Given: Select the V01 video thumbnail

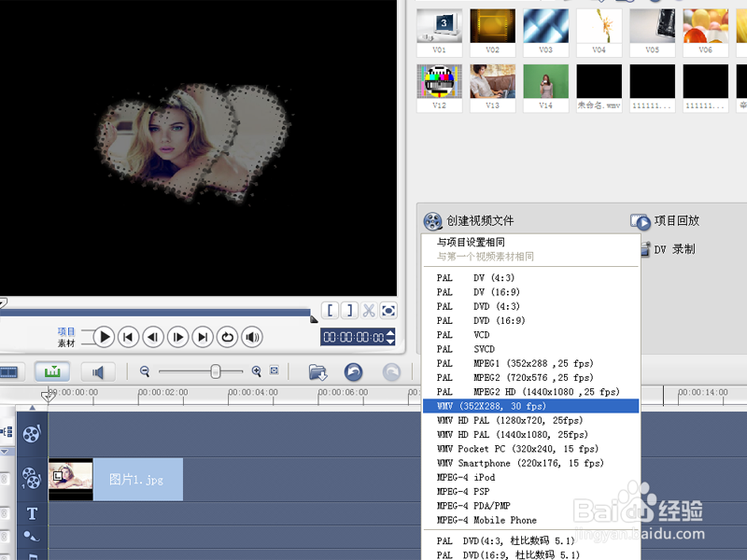Looking at the screenshot, I should [439, 32].
